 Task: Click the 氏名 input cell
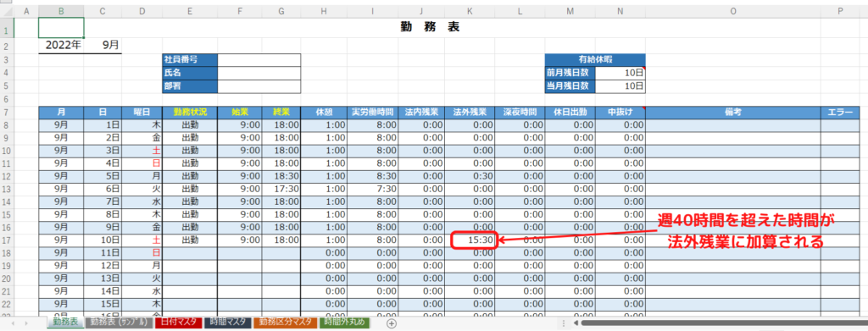click(x=259, y=73)
